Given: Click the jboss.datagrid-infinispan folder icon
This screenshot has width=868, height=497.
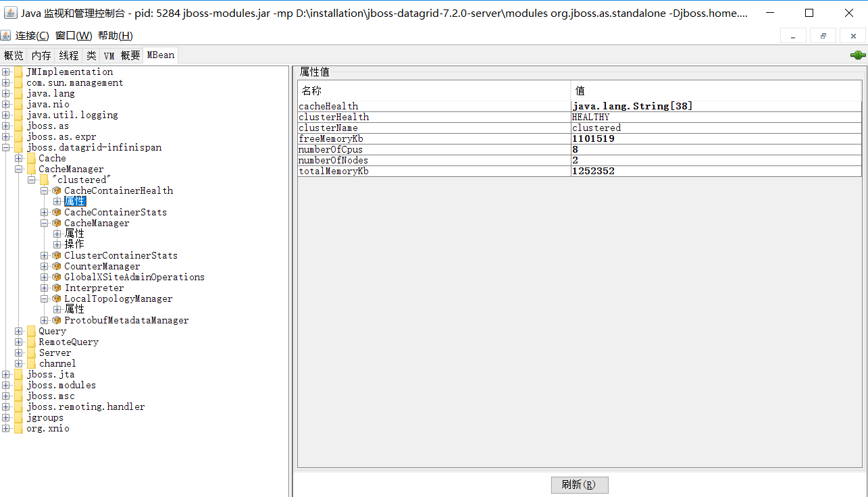Looking at the screenshot, I should [19, 148].
